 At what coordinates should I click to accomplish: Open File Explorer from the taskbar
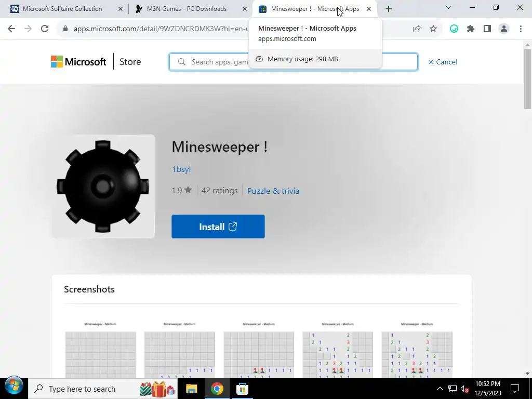point(192,389)
